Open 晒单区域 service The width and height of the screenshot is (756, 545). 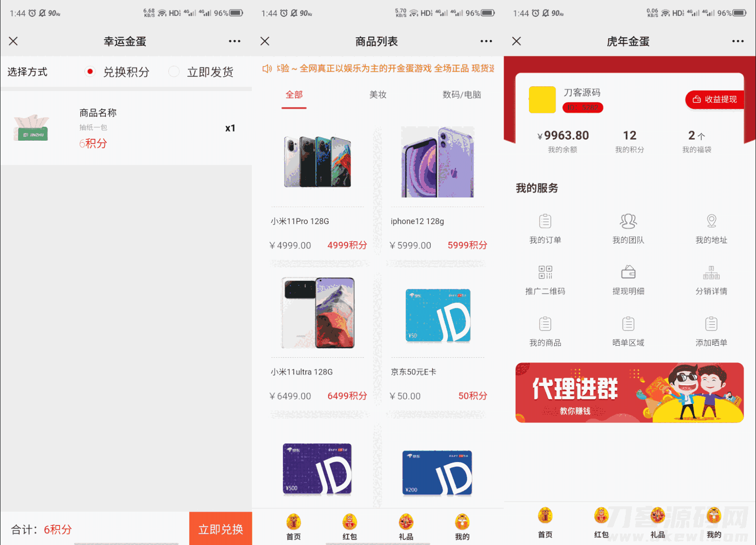[x=628, y=332]
